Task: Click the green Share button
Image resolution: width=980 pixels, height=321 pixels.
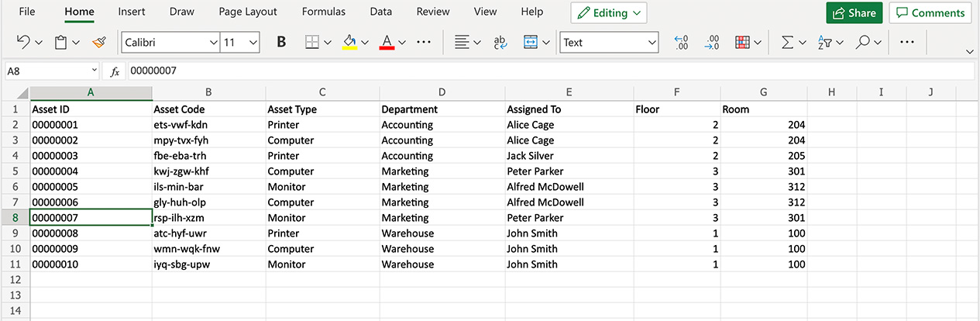Action: coord(854,13)
